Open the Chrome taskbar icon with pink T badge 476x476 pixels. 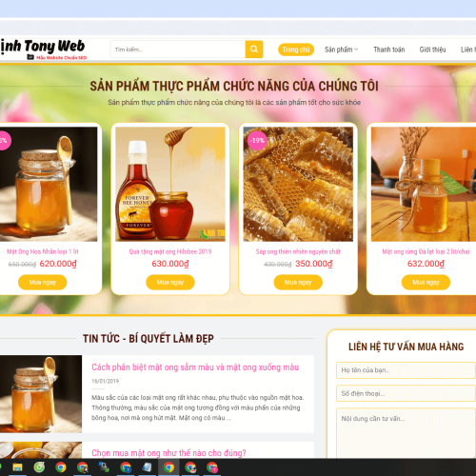(x=212, y=467)
